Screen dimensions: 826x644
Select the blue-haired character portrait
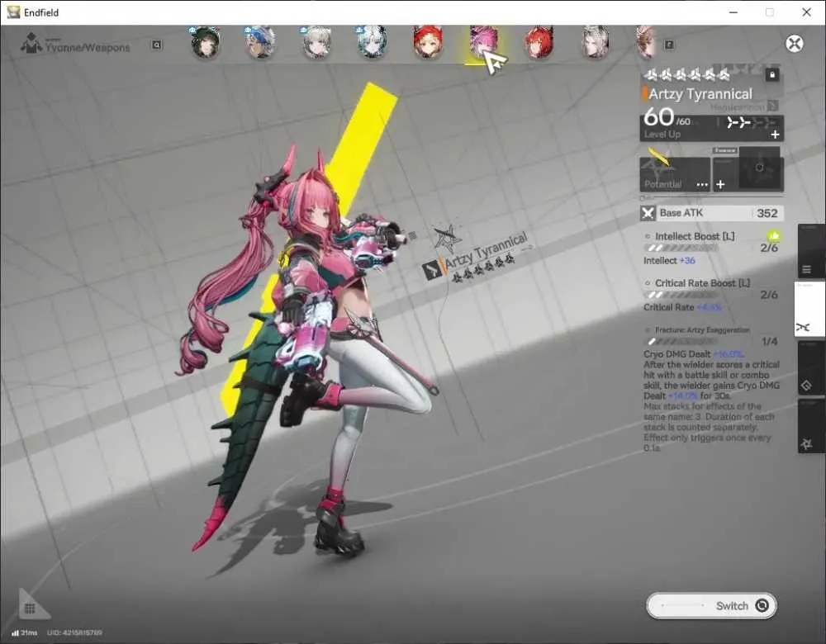(x=261, y=42)
